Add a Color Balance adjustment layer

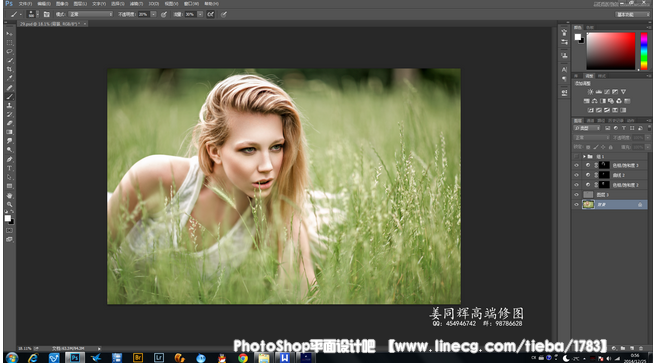tap(595, 101)
